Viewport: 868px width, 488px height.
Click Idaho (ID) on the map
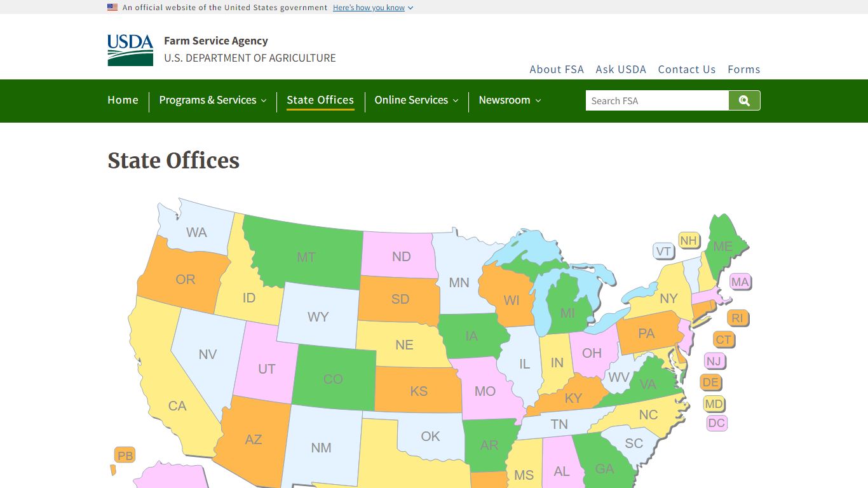[x=248, y=297]
